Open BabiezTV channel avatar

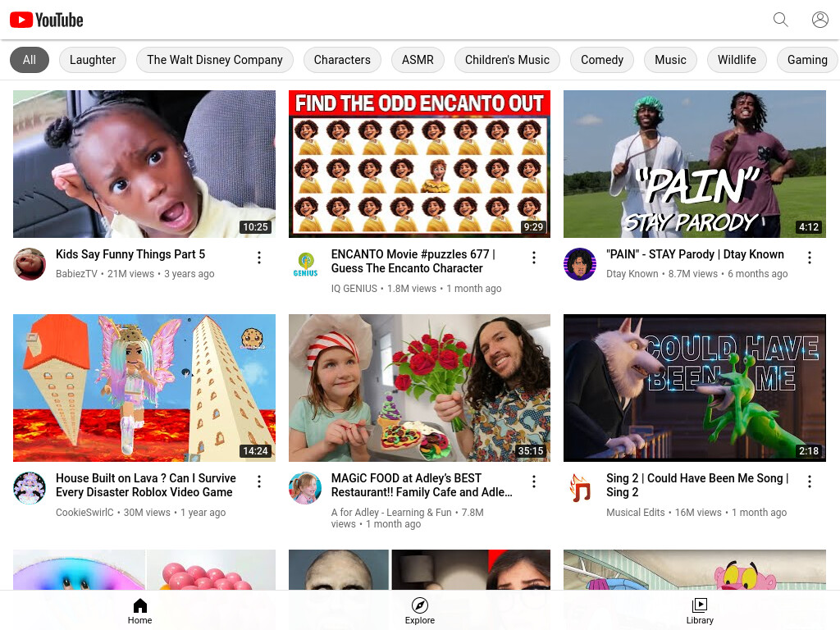tap(30, 264)
